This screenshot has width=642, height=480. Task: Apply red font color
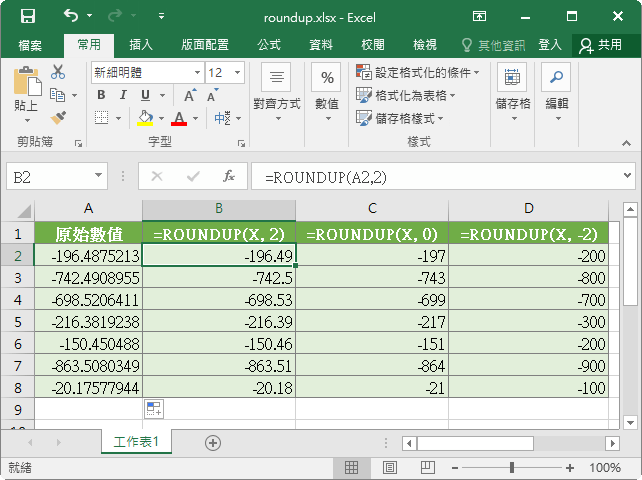pyautogui.click(x=179, y=118)
